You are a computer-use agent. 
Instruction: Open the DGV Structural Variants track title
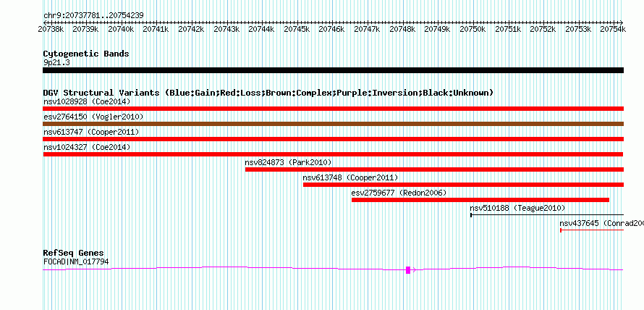click(268, 93)
